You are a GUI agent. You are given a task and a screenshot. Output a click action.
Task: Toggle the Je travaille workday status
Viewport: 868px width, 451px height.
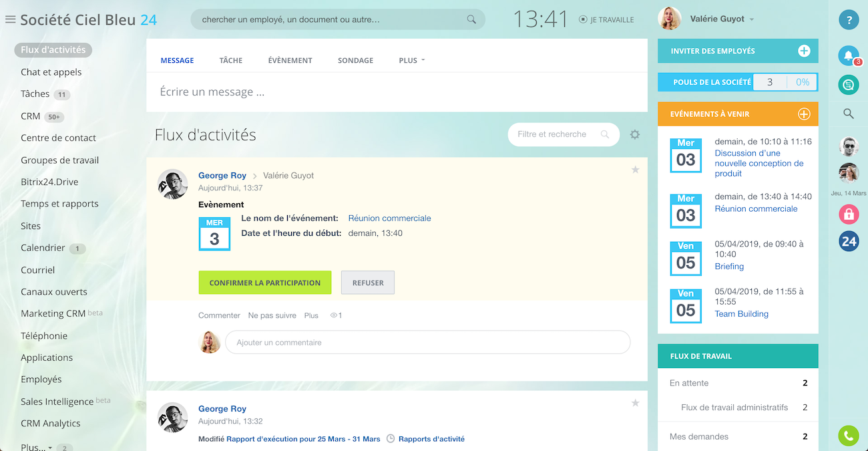tap(606, 20)
